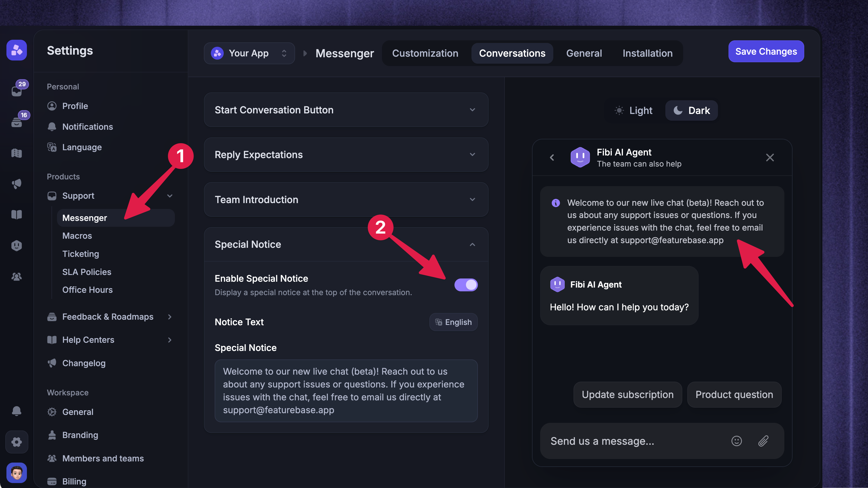
Task: Open Ticketing in the sidebar
Action: pyautogui.click(x=80, y=254)
